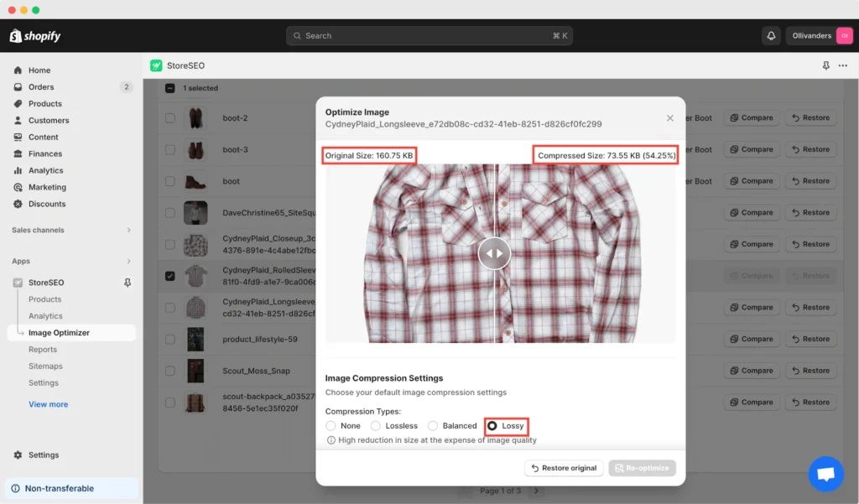
Task: Uncheck the selected CydneyPlaid_RolledSleeve image
Action: coord(171,275)
